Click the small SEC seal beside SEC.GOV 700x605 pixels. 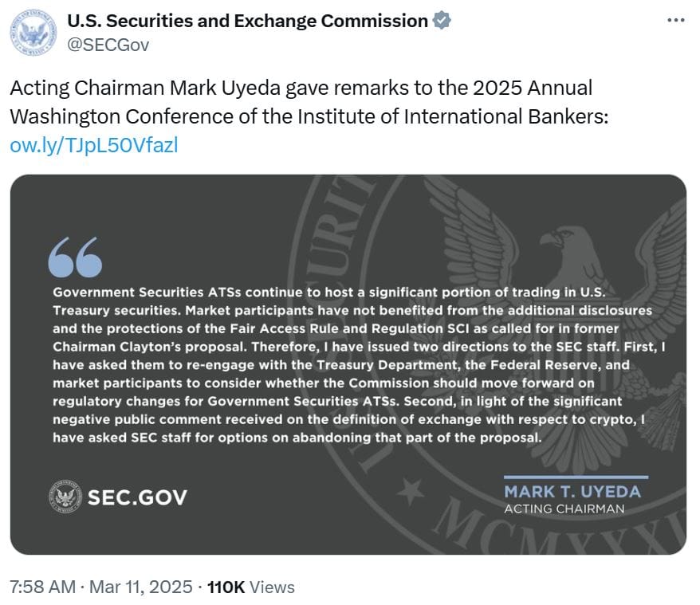click(64, 497)
